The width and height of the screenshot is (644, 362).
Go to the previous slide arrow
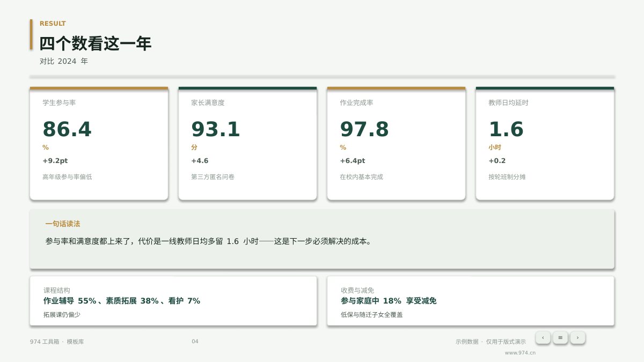pyautogui.click(x=543, y=337)
